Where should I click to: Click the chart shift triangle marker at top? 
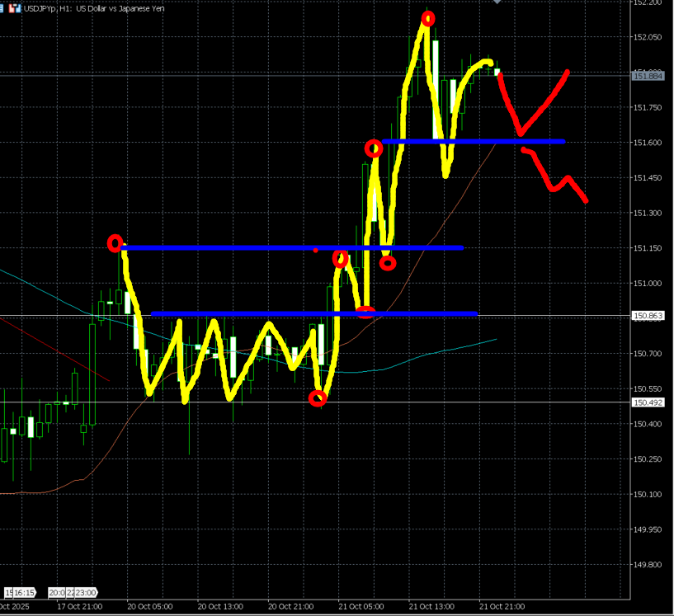pyautogui.click(x=497, y=2)
